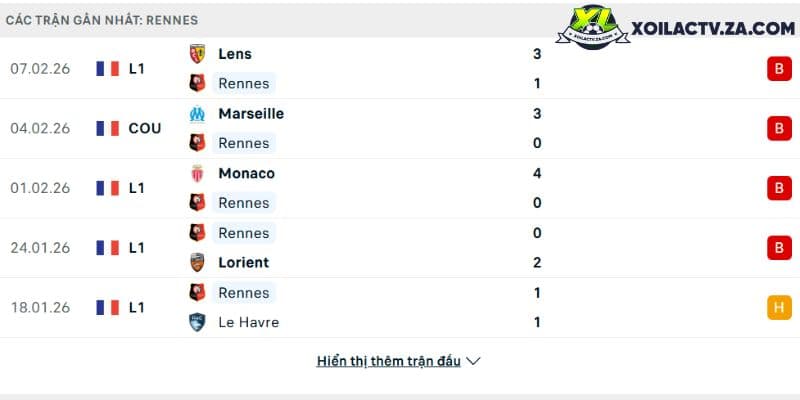Click the 'Các trận gần nhất: Rennes' header
Image resolution: width=800 pixels, height=400 pixels.
(x=102, y=20)
